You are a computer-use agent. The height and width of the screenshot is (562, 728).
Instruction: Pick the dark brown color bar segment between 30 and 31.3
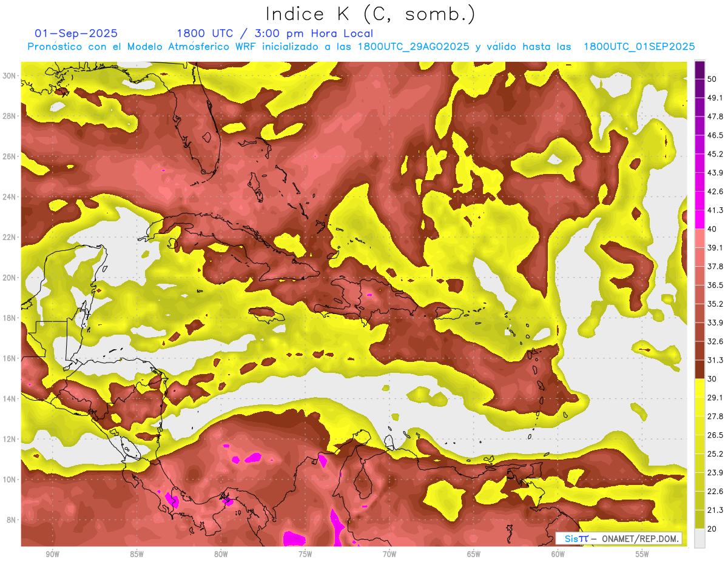(699, 369)
